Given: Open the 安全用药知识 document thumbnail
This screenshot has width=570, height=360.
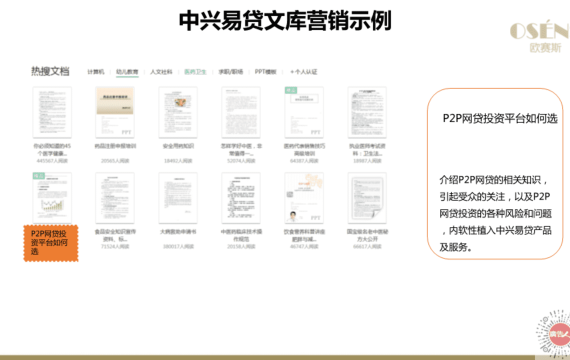Looking at the screenshot, I should 178,112.
